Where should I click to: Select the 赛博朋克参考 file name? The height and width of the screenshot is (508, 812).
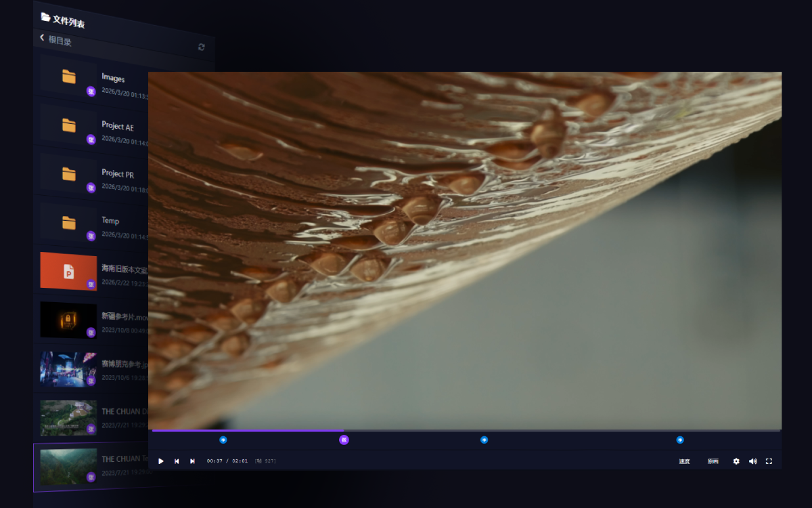click(125, 364)
